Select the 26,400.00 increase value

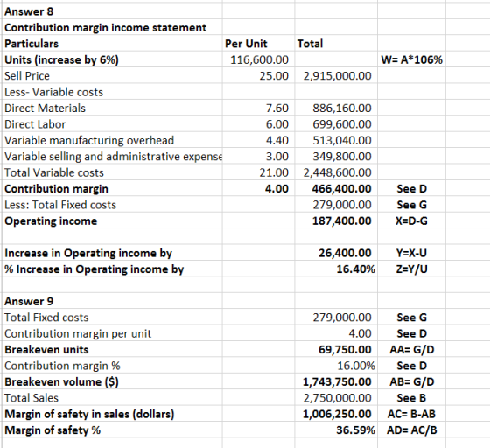click(x=345, y=254)
